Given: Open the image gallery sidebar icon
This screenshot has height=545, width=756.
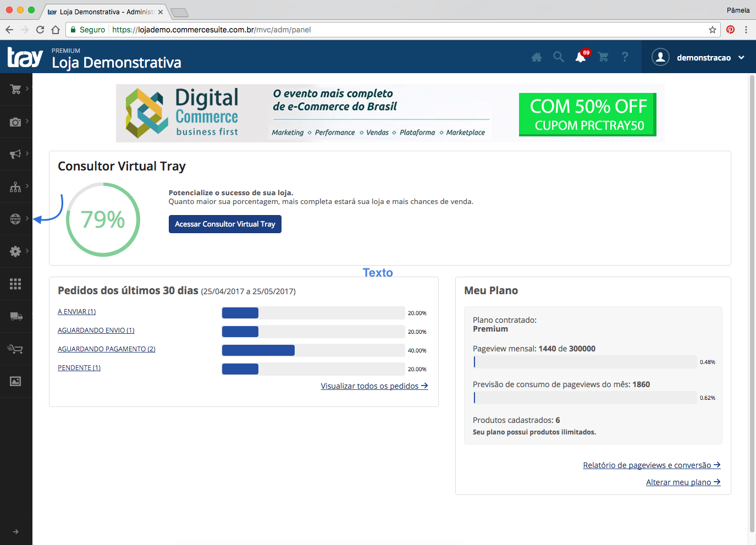Looking at the screenshot, I should 15,381.
